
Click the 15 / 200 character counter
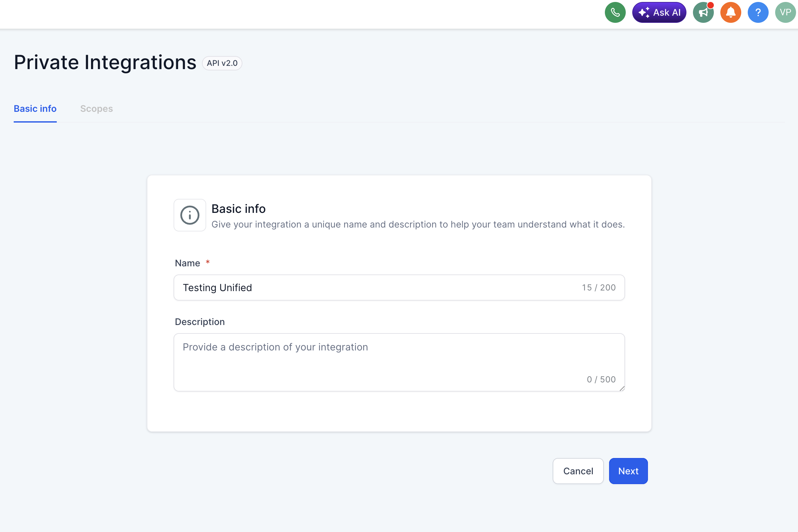click(598, 288)
